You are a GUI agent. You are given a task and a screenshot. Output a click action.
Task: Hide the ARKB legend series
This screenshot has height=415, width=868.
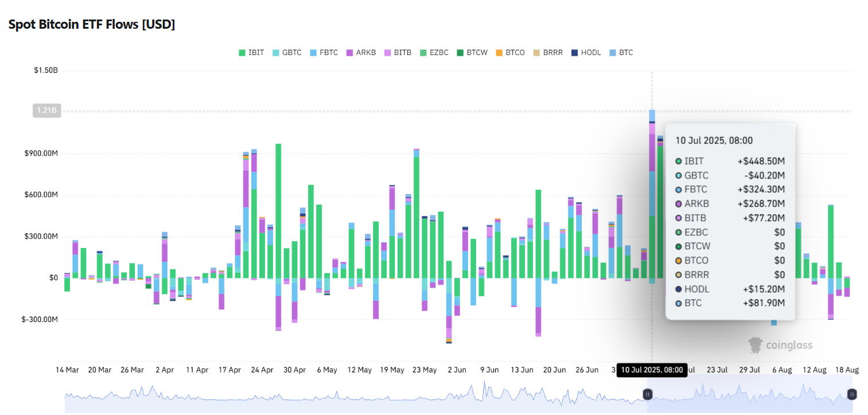tap(361, 53)
